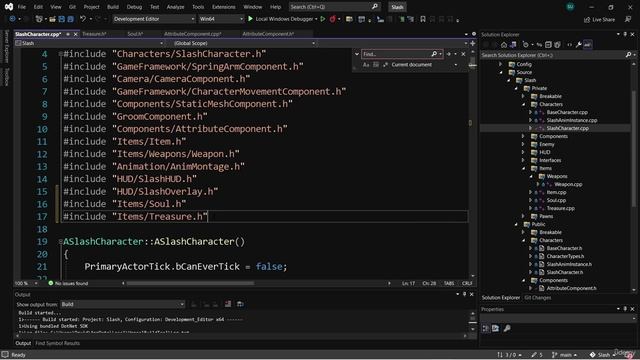Expand Config folder in Solution Explorer

coord(501,64)
